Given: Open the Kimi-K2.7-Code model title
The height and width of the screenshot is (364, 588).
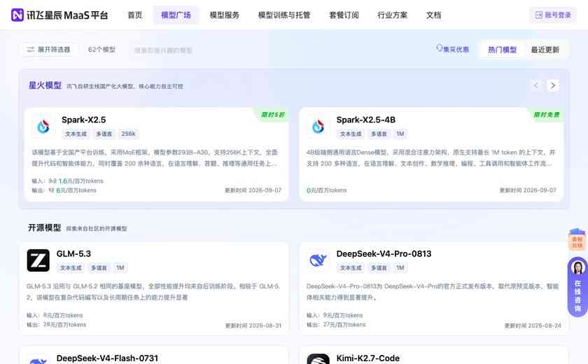Looking at the screenshot, I should tap(368, 358).
